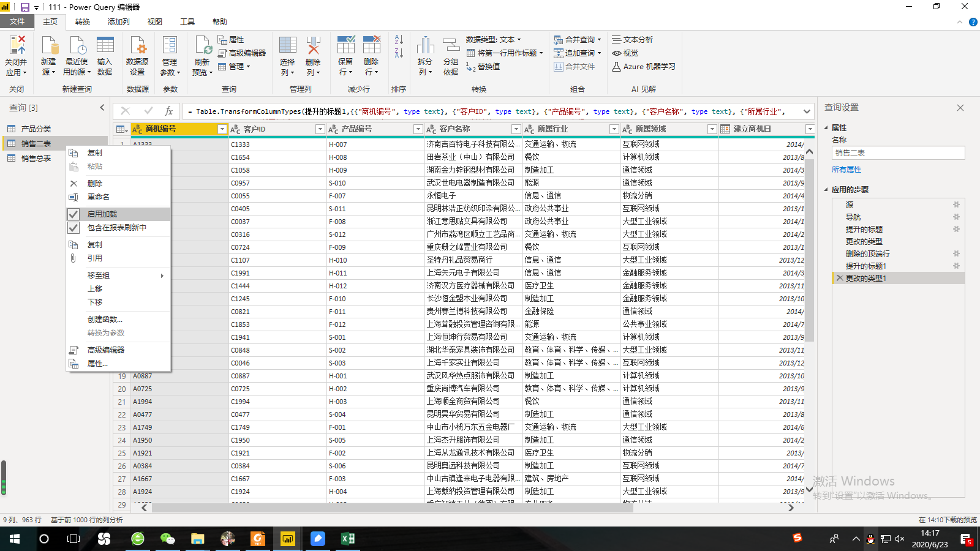
Task: Click 替换值 (Replace Values) in ribbon
Action: click(483, 67)
